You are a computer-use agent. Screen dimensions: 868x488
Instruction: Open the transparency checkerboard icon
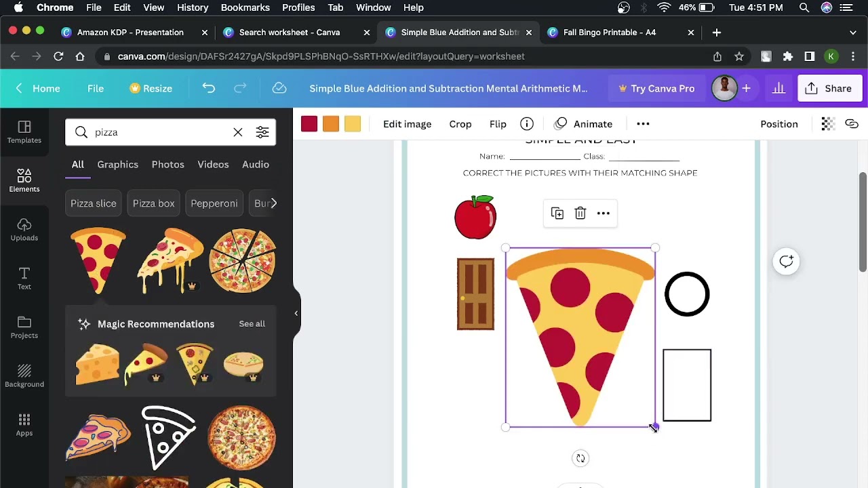(x=827, y=124)
